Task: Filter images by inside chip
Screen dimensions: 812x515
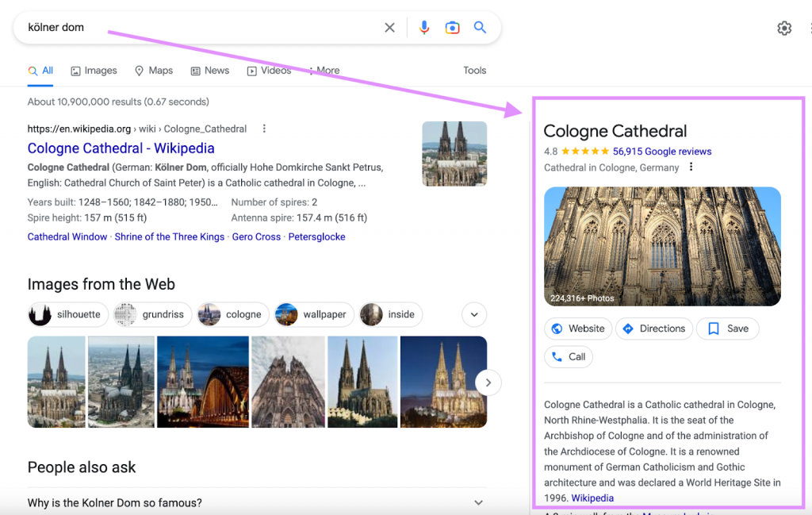Action: click(x=390, y=314)
